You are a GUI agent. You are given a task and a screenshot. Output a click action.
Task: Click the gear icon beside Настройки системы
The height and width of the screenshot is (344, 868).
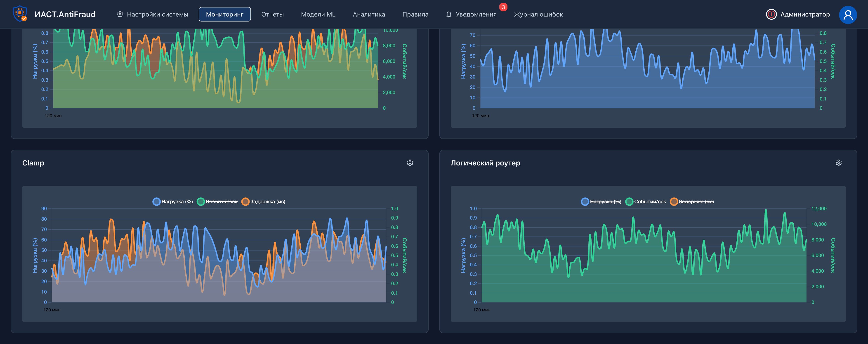pos(120,14)
